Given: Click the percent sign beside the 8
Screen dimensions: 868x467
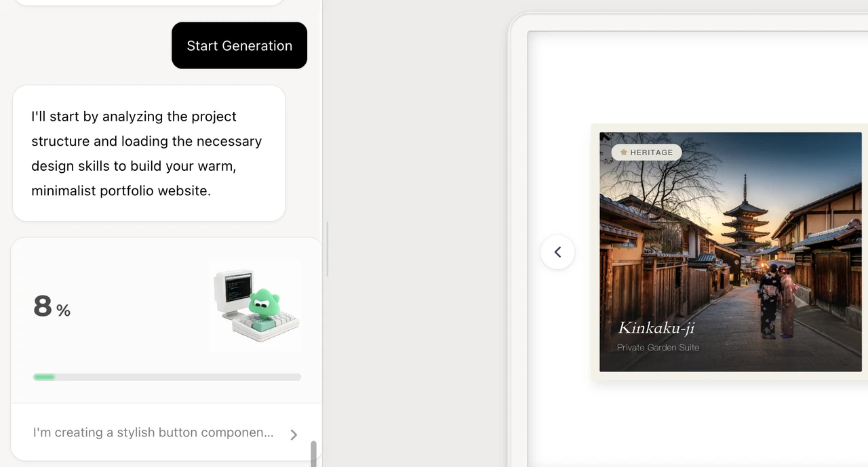Looking at the screenshot, I should click(x=64, y=311).
